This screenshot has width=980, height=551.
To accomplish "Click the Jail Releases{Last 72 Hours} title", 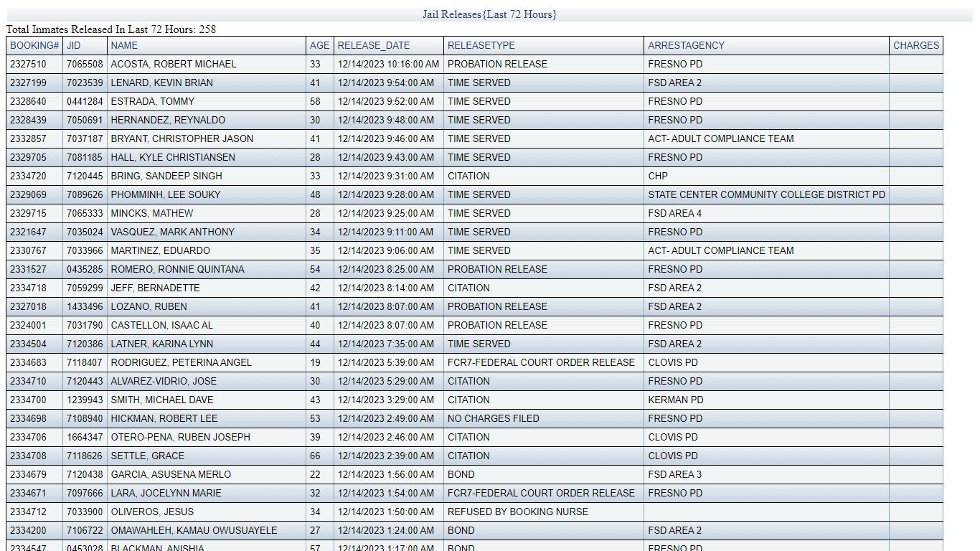I will 489,14.
